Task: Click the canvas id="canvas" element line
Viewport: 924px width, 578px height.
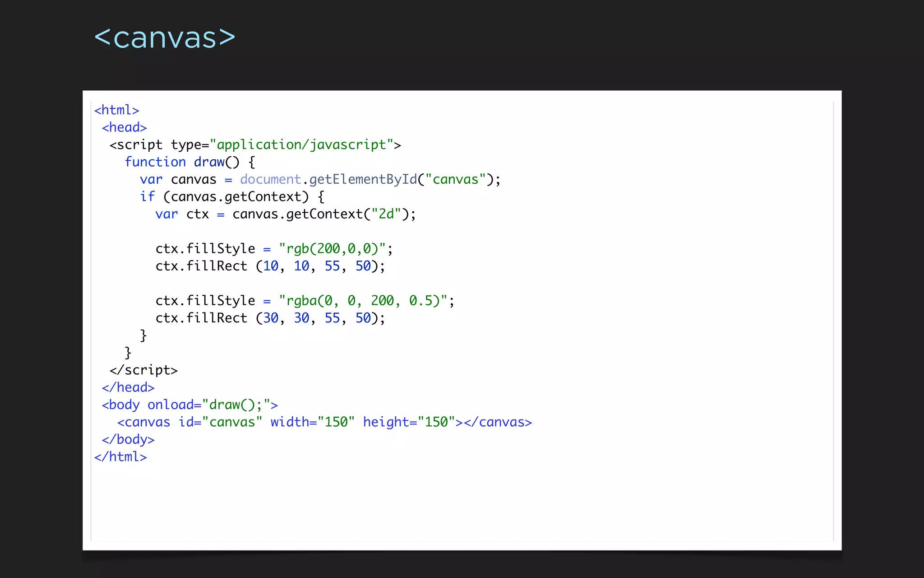Action: pos(325,422)
